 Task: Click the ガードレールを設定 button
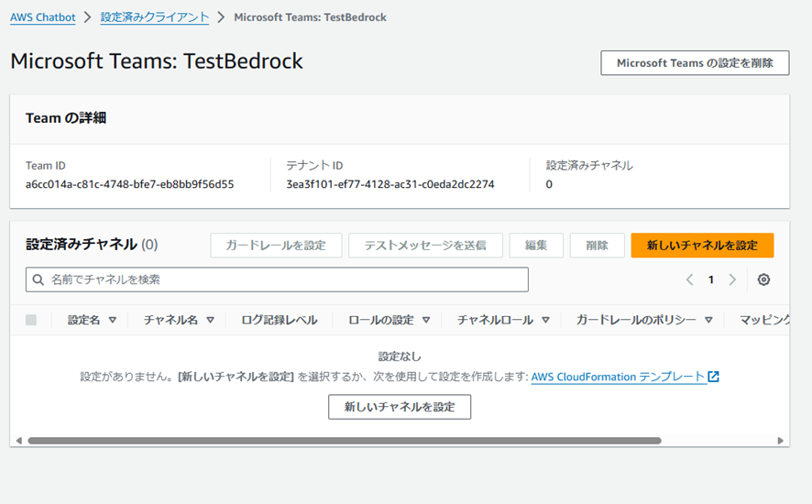tap(276, 245)
